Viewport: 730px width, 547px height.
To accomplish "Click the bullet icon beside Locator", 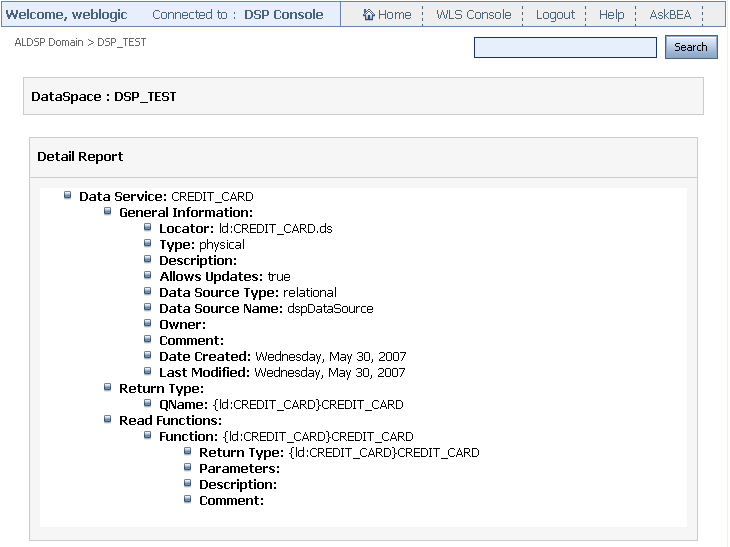I will click(x=148, y=227).
